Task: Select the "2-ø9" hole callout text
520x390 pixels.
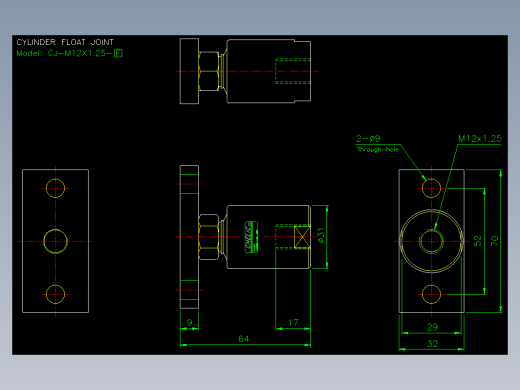Action: (368, 138)
